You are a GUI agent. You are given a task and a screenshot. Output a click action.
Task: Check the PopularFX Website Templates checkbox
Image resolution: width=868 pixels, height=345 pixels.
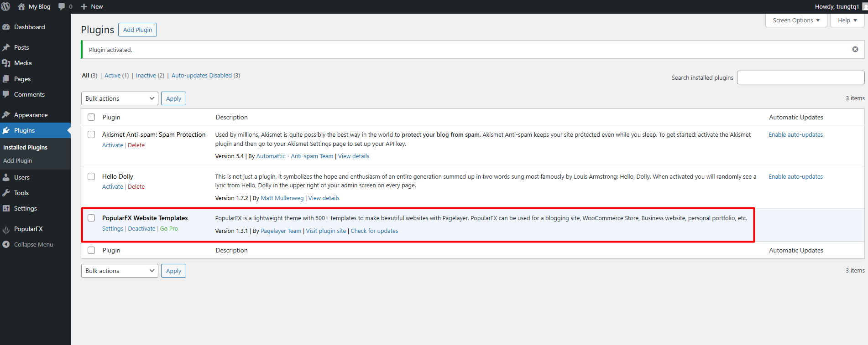point(91,218)
